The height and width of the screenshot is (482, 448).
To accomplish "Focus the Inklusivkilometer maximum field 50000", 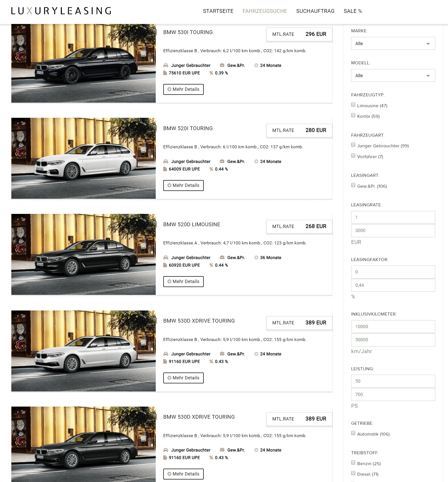I will (x=393, y=340).
